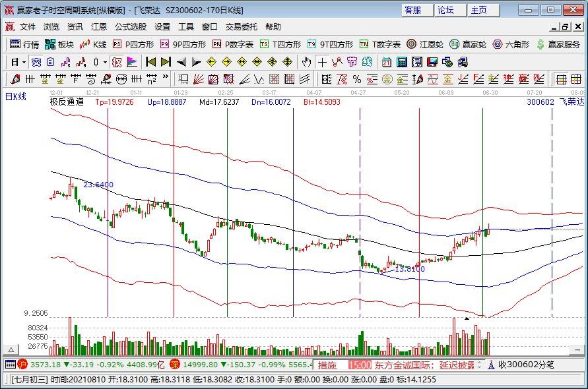Click the 23.6400 high price label
The width and height of the screenshot is (588, 389).
point(98,185)
